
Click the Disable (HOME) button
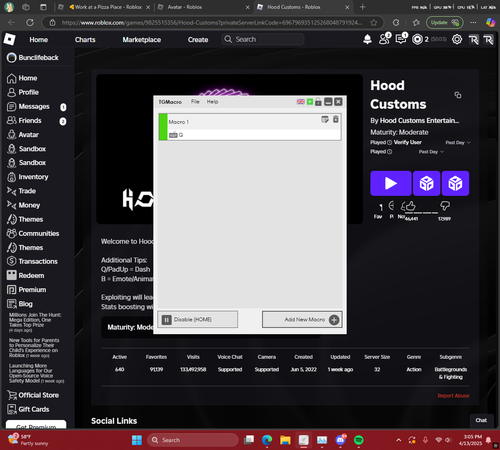[198, 320]
